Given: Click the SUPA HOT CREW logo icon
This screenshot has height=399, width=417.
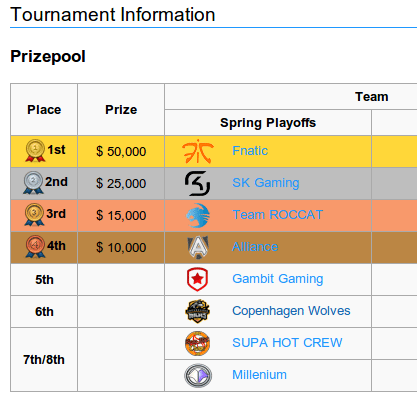Looking at the screenshot, I should tap(197, 343).
